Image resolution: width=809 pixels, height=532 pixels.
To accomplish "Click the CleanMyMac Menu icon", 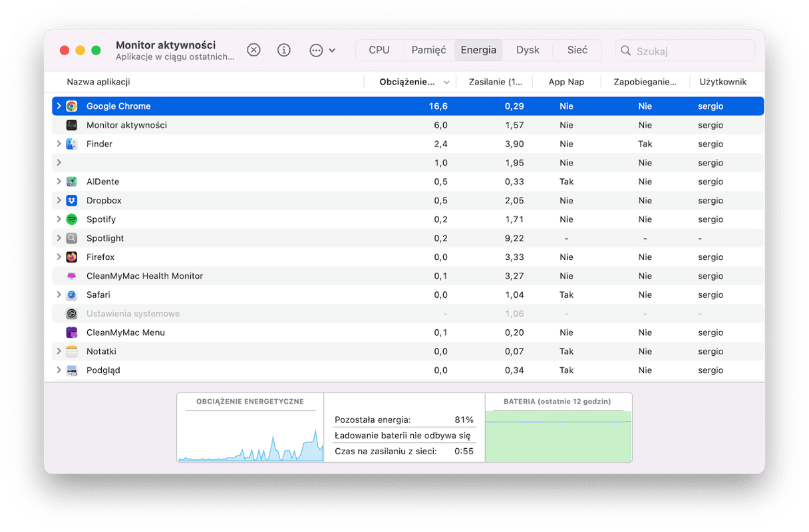I will (x=72, y=332).
